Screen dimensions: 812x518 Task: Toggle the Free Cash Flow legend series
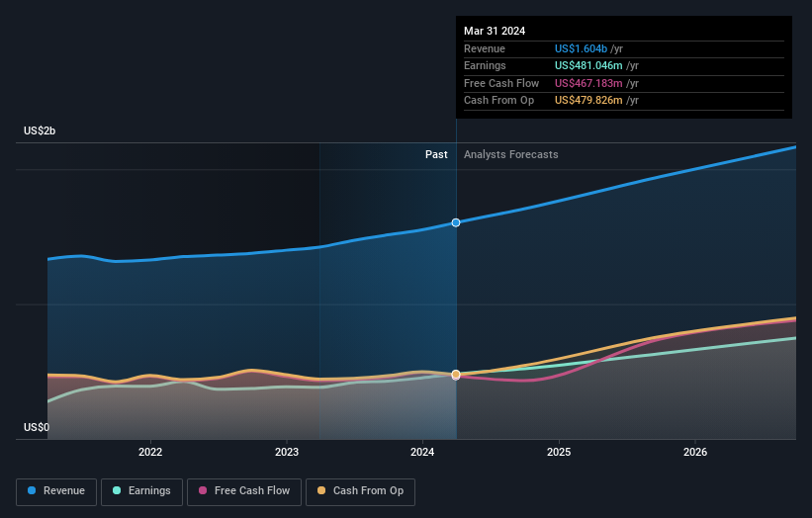[x=244, y=491]
